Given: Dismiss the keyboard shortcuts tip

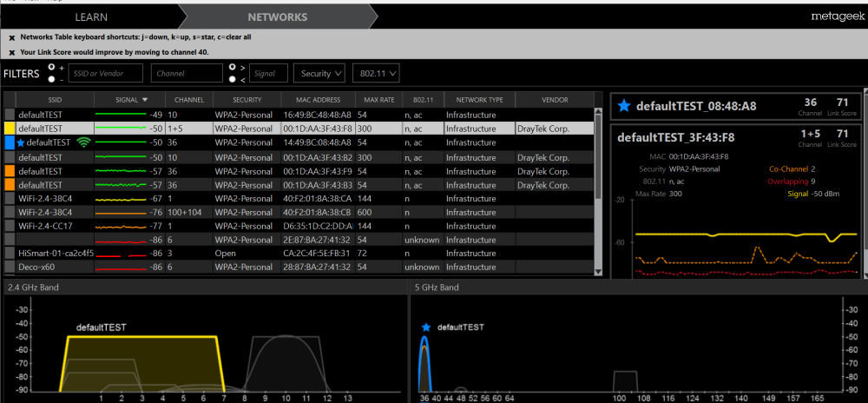Looking at the screenshot, I should click(12, 38).
